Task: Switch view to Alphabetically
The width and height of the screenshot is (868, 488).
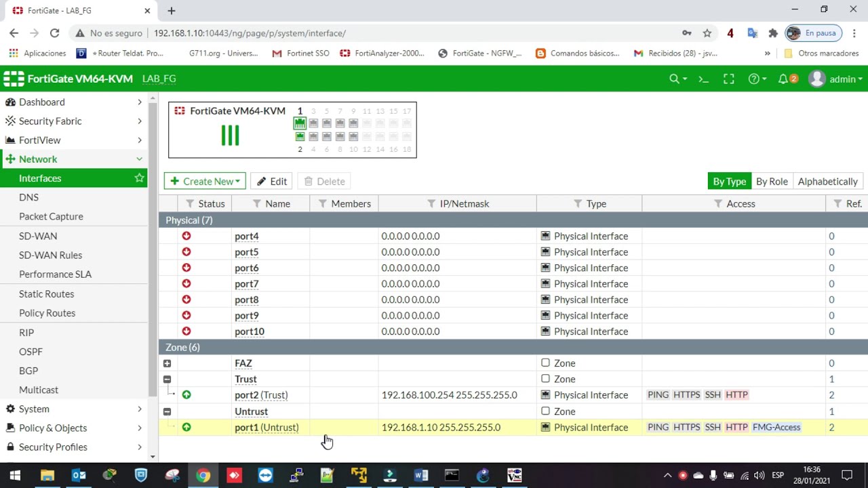Action: (x=827, y=181)
